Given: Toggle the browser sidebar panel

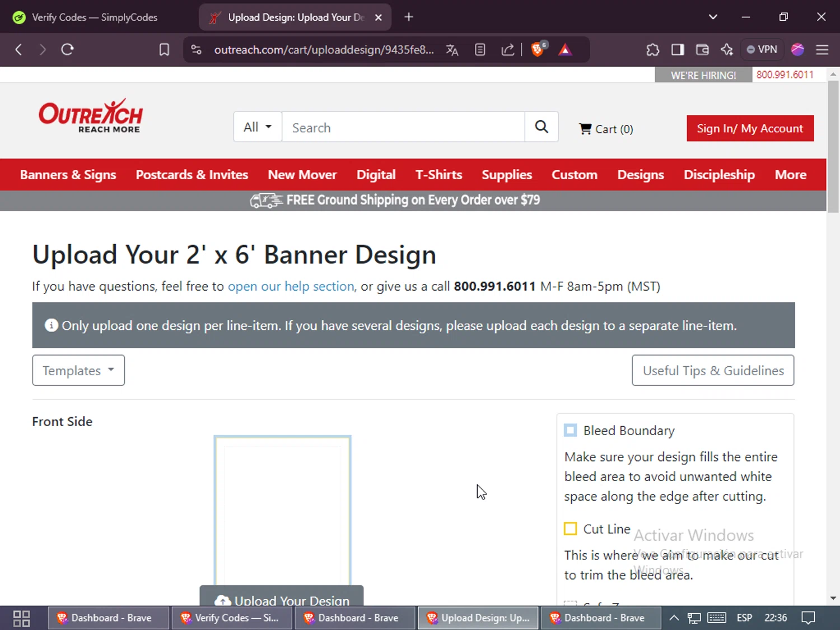Looking at the screenshot, I should click(678, 50).
